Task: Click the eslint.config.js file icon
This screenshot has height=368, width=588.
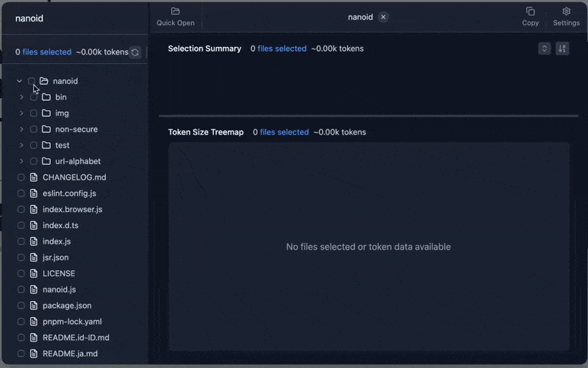Action: [x=34, y=194]
